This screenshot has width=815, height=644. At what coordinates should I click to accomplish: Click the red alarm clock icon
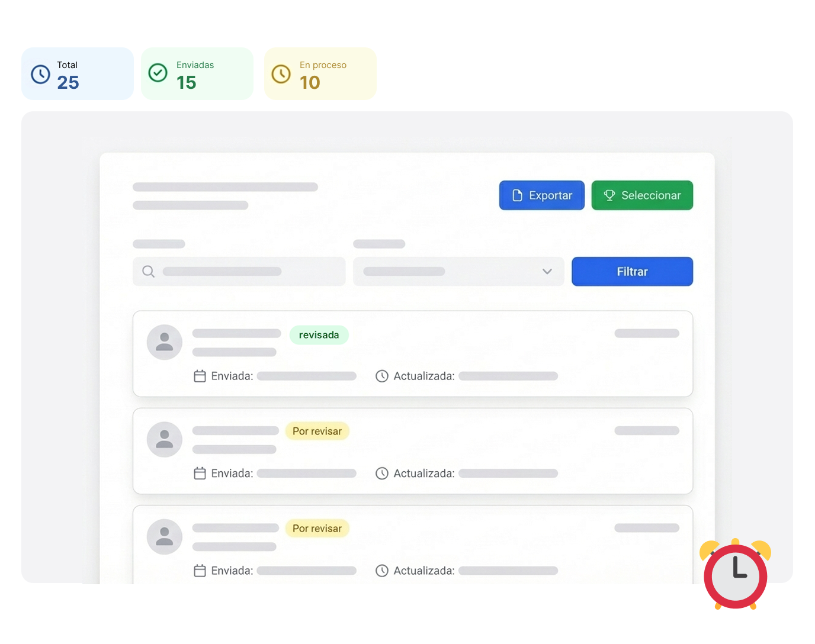[735, 574]
